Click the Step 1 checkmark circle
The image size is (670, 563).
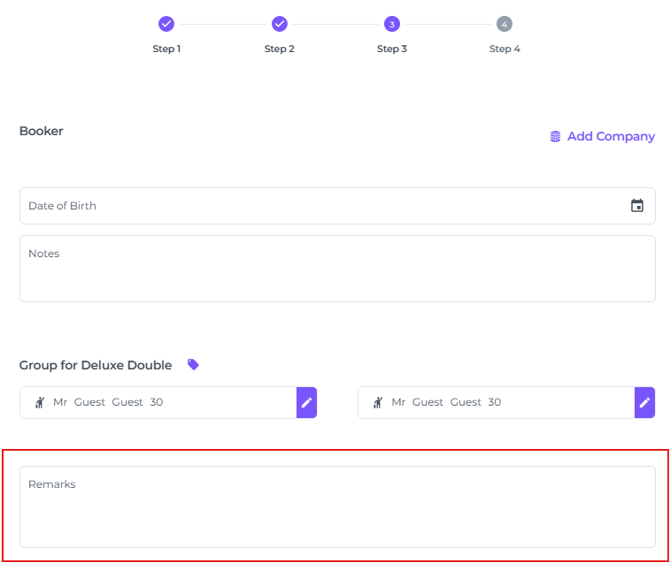point(166,24)
